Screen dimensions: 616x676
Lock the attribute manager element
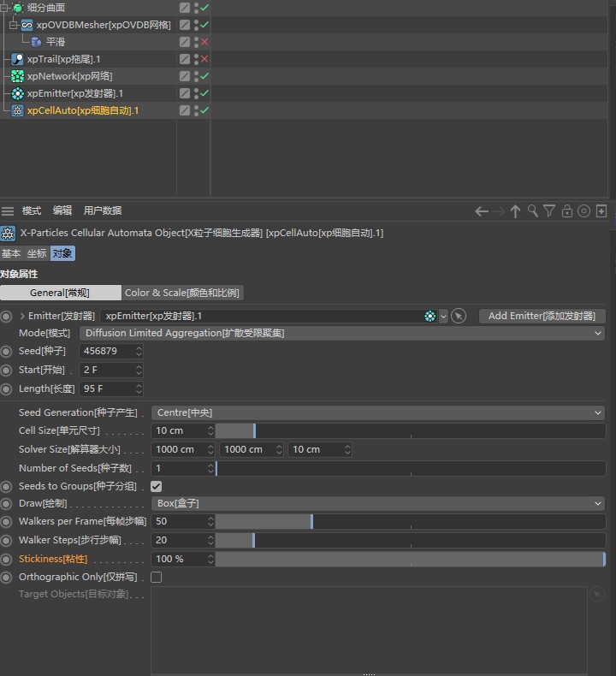[x=567, y=211]
